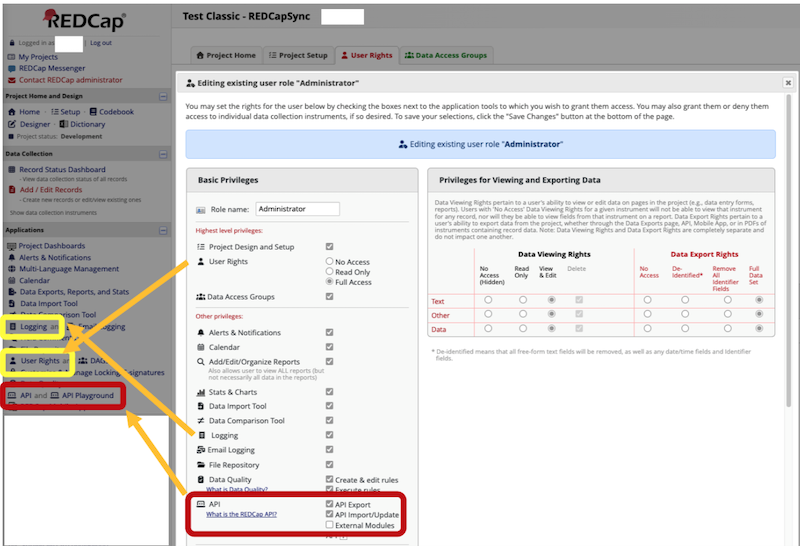Click the Data Access Groups tab people icon

(409, 55)
